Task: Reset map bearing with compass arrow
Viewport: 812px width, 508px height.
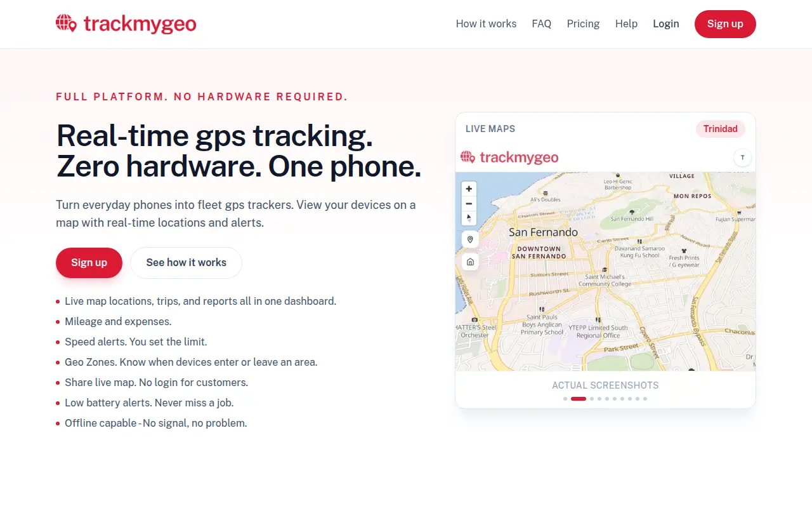Action: pos(469,218)
